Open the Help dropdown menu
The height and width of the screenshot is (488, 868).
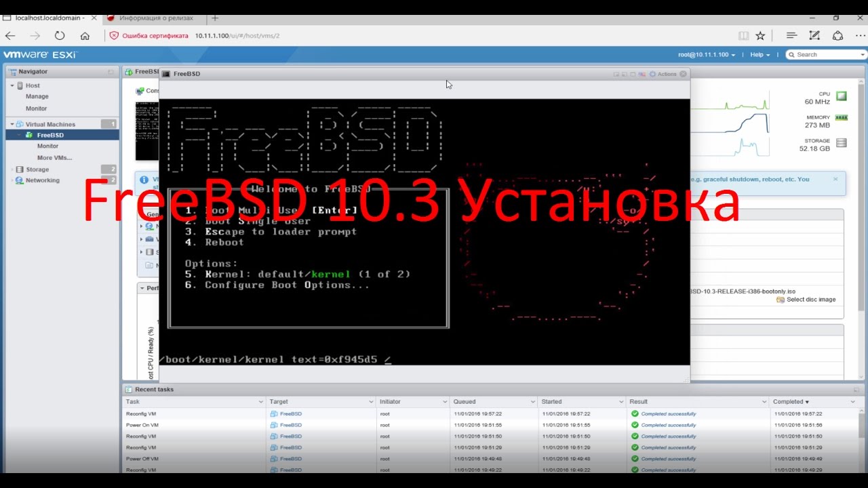click(x=759, y=54)
